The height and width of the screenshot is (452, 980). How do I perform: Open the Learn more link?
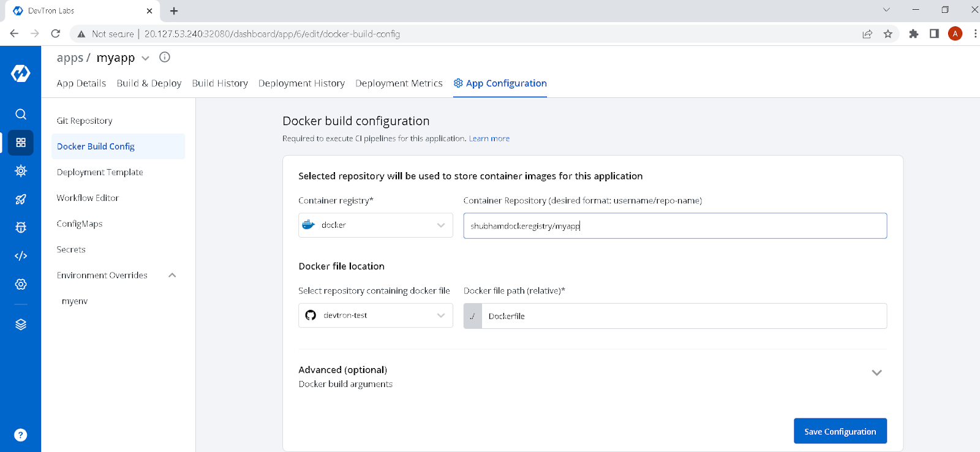[489, 138]
